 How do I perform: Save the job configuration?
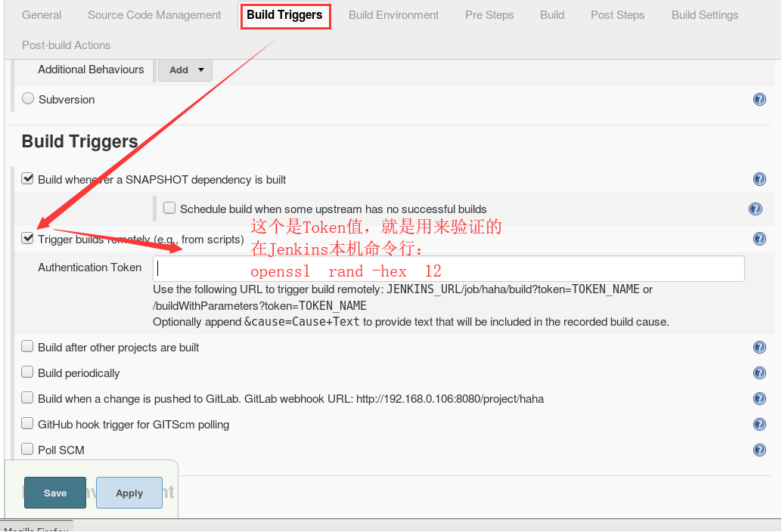coord(55,493)
